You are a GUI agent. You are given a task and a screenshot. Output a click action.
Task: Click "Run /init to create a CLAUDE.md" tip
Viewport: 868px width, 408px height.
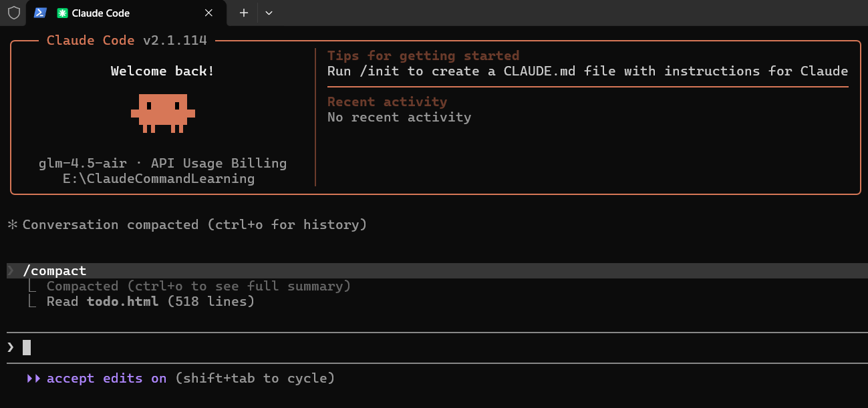587,71
